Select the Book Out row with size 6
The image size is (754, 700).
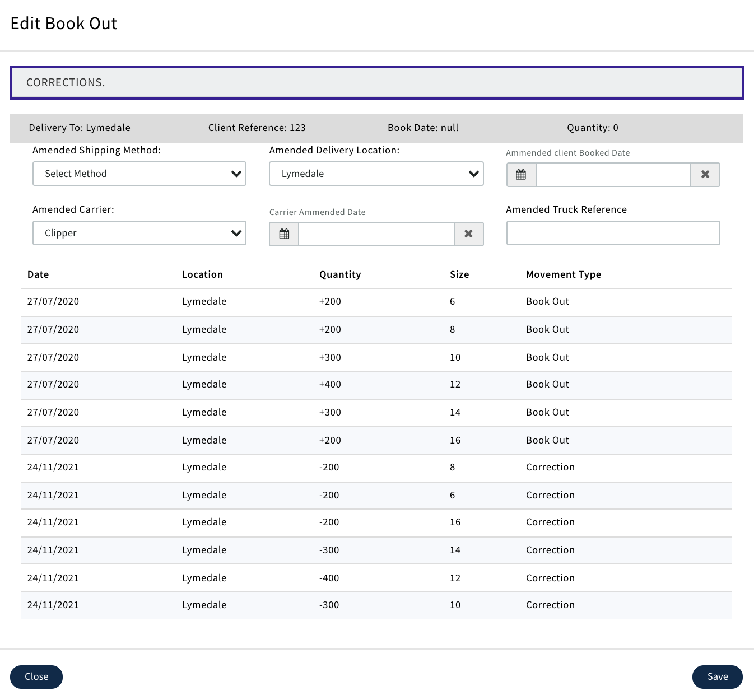376,302
